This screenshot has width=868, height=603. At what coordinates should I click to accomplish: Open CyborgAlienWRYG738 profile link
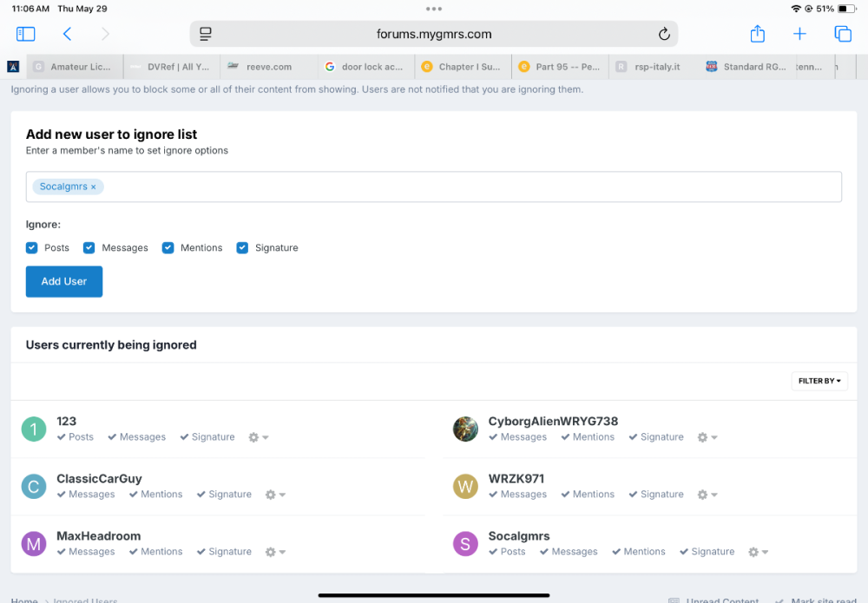coord(553,422)
